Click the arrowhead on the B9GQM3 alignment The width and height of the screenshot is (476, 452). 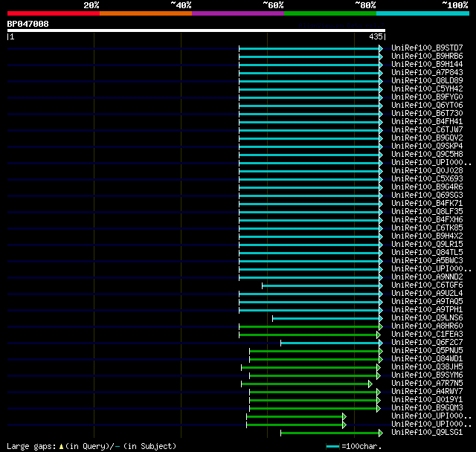[379, 409]
